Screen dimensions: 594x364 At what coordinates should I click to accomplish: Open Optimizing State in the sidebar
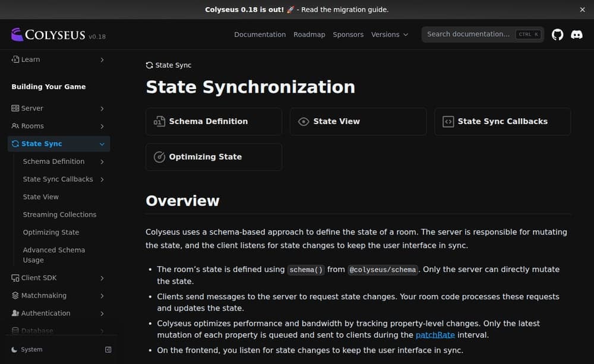(50, 232)
